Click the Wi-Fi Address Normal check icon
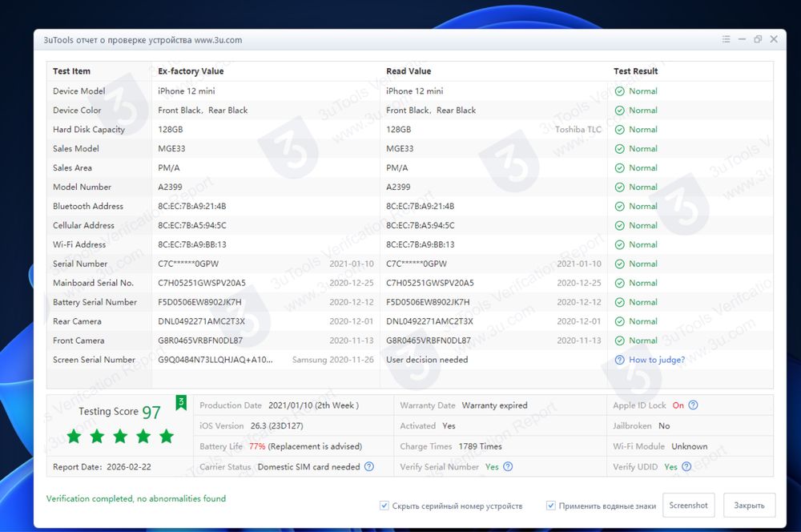Image resolution: width=801 pixels, height=532 pixels. pos(620,245)
